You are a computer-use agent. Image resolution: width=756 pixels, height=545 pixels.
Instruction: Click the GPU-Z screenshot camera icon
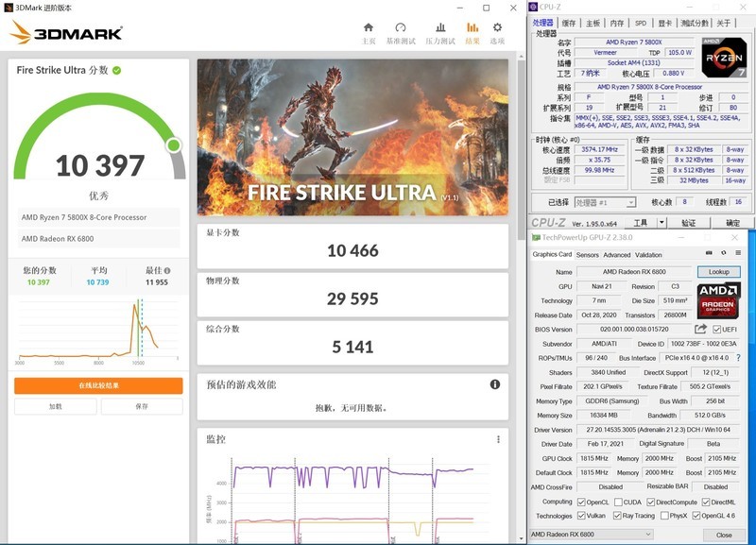[x=709, y=255]
